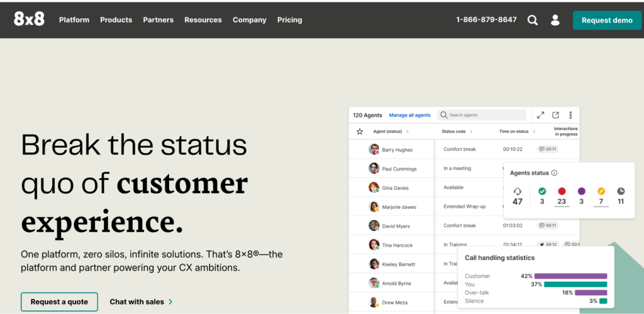Click the 'In a meeting' status code
This screenshot has height=314, width=644.
click(457, 168)
